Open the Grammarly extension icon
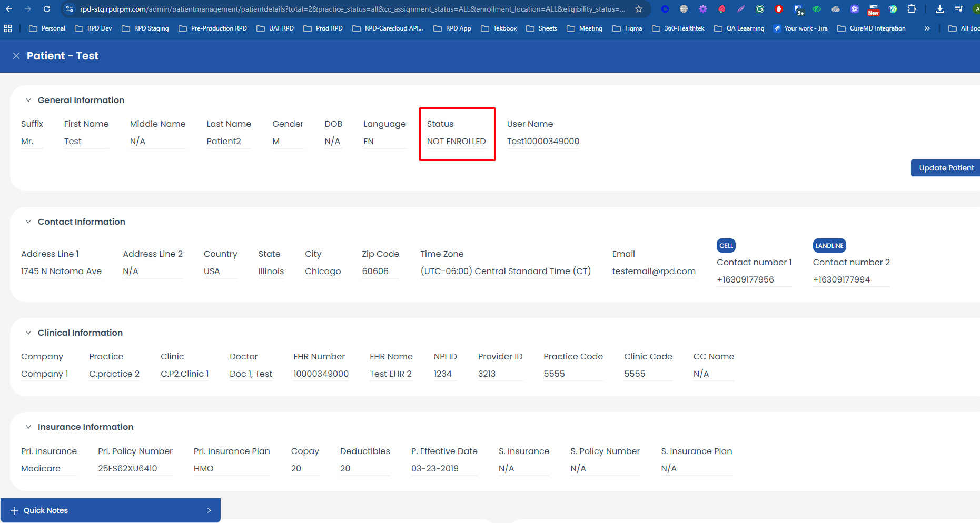This screenshot has width=980, height=523. pos(759,9)
